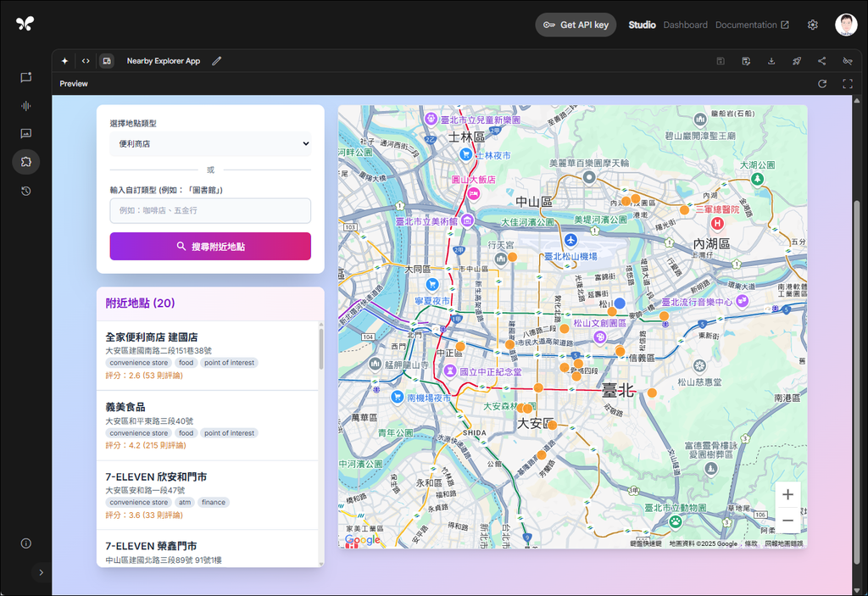Click the 三軍總醫院 hospital map icon
Screen dimensions: 868x596
click(x=717, y=223)
